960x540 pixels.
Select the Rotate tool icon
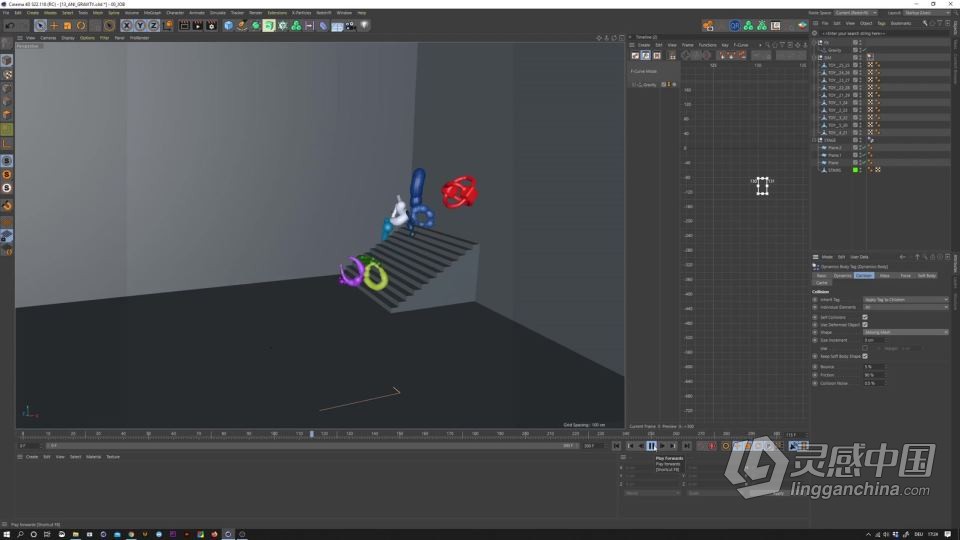point(81,26)
